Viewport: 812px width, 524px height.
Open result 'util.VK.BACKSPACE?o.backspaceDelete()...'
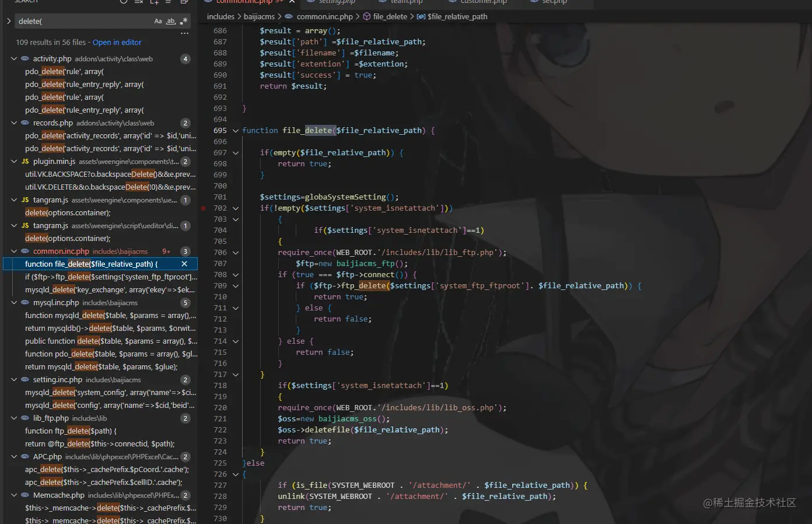[110, 174]
